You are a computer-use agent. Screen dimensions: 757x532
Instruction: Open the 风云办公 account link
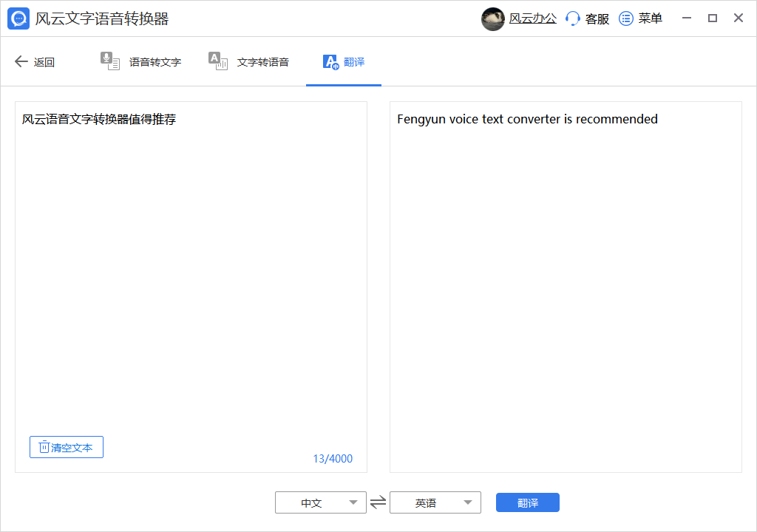(x=533, y=18)
